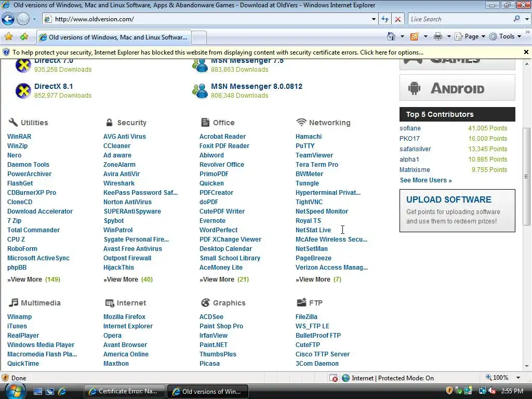This screenshot has width=532, height=399.
Task: Open the Tools menu
Action: tap(505, 36)
